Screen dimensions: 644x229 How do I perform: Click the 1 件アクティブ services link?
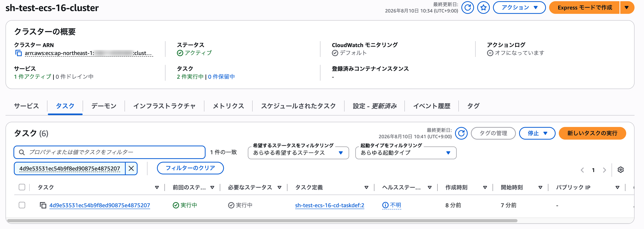pyautogui.click(x=32, y=77)
